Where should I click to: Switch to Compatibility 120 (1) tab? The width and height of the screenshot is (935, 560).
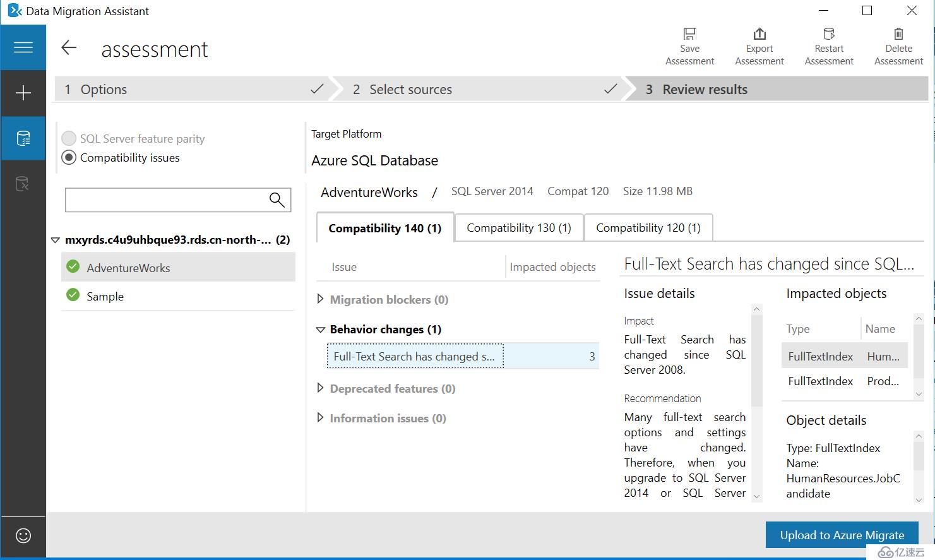click(648, 228)
